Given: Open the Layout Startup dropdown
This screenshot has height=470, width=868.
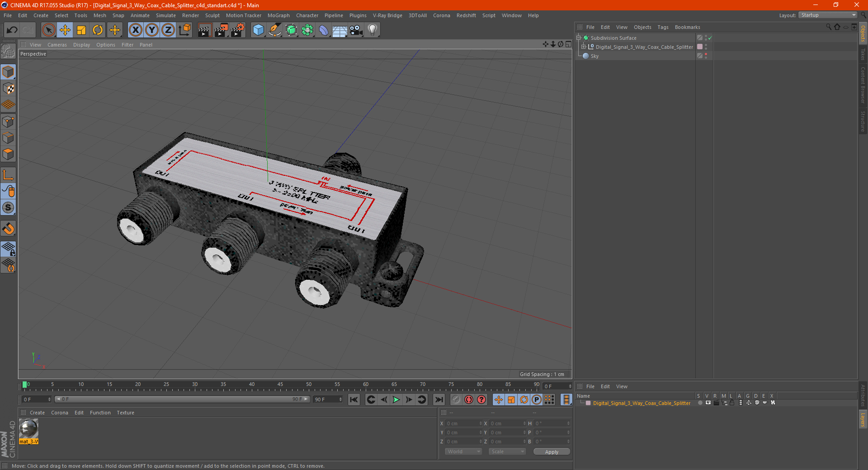Looking at the screenshot, I should tap(828, 15).
